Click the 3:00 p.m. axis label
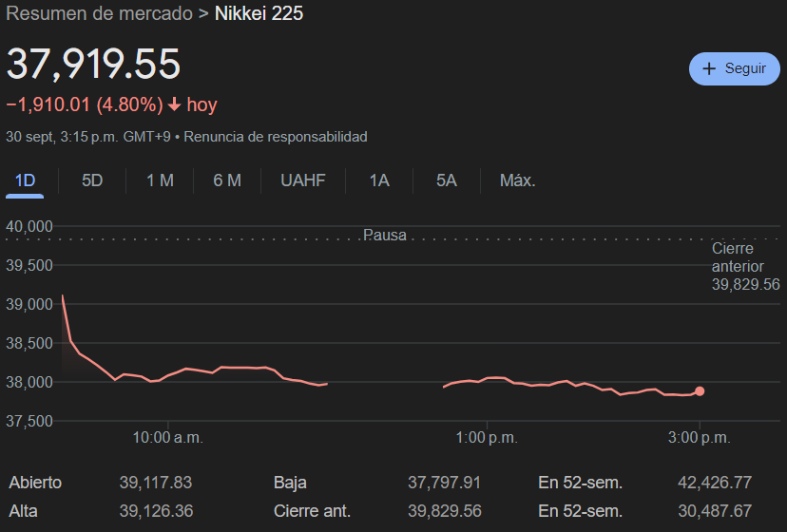The height and width of the screenshot is (532, 787). click(700, 438)
